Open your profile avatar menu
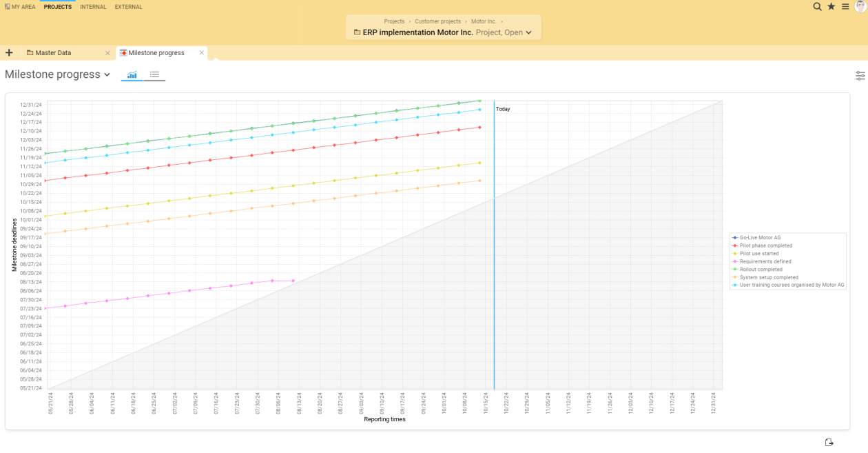This screenshot has height=453, width=868. coord(860,6)
